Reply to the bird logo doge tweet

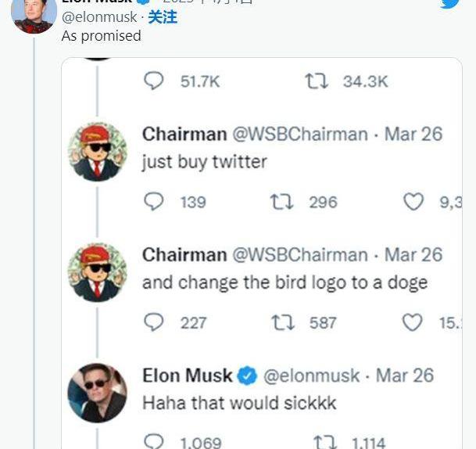click(155, 322)
